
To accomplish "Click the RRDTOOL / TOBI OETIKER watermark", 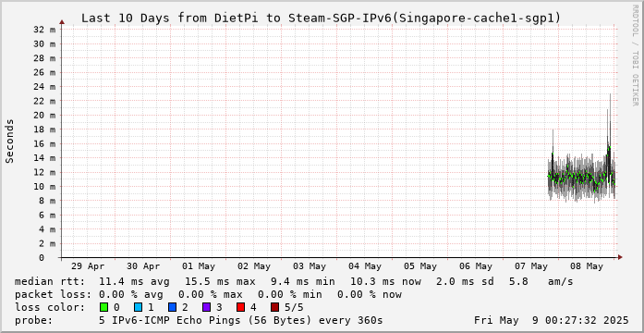I will point(636,55).
